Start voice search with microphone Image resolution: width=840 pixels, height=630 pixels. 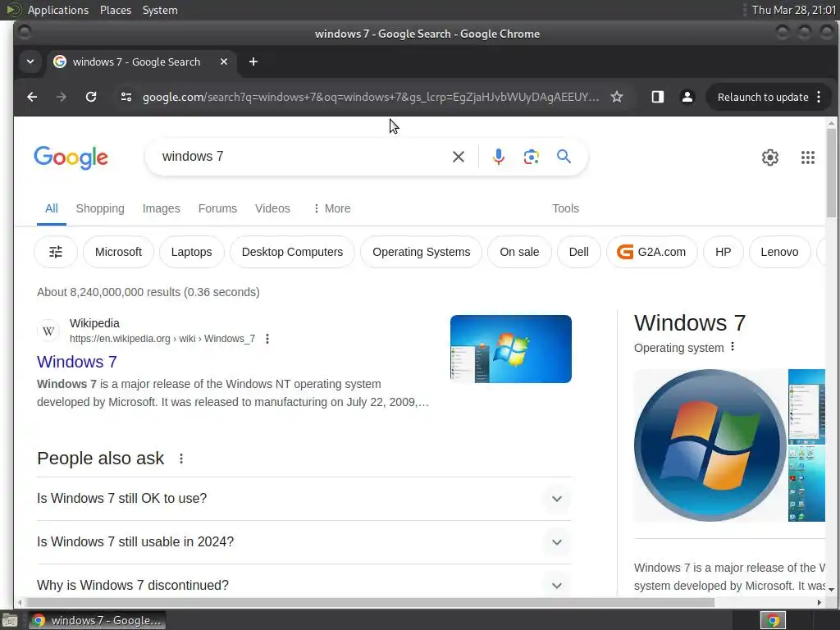[x=498, y=157]
